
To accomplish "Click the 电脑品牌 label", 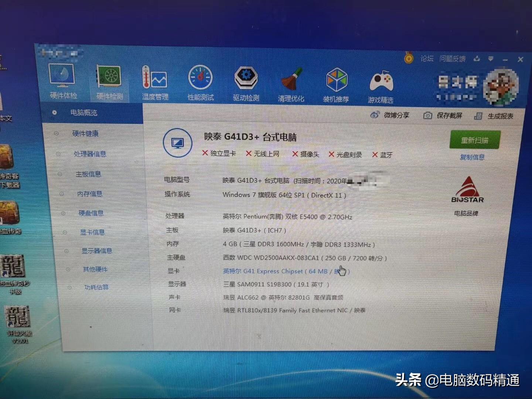I will tap(466, 213).
